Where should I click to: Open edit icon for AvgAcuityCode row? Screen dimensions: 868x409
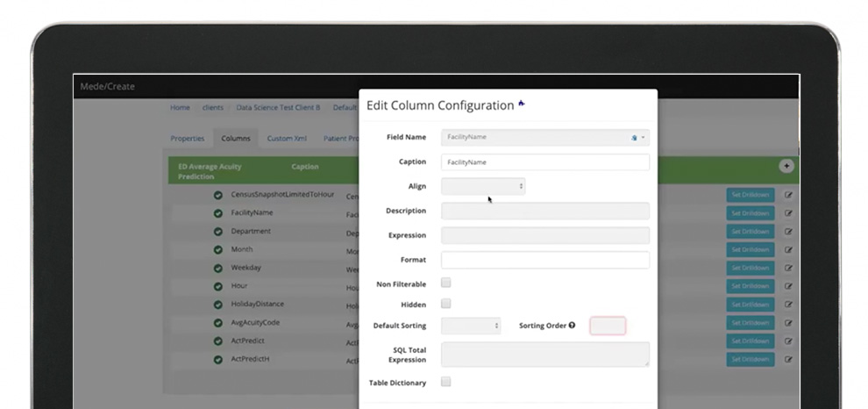pos(788,322)
